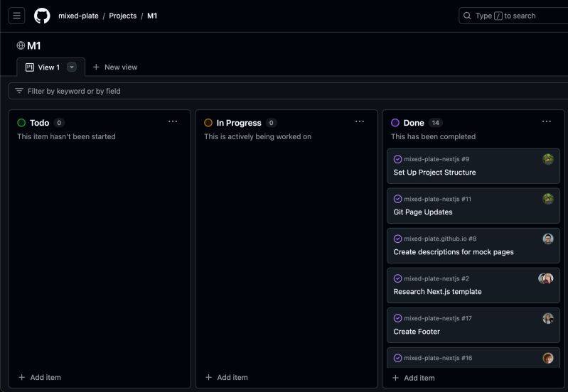Image resolution: width=568 pixels, height=392 pixels.
Task: Click the Done count badge 14
Action: pyautogui.click(x=435, y=123)
